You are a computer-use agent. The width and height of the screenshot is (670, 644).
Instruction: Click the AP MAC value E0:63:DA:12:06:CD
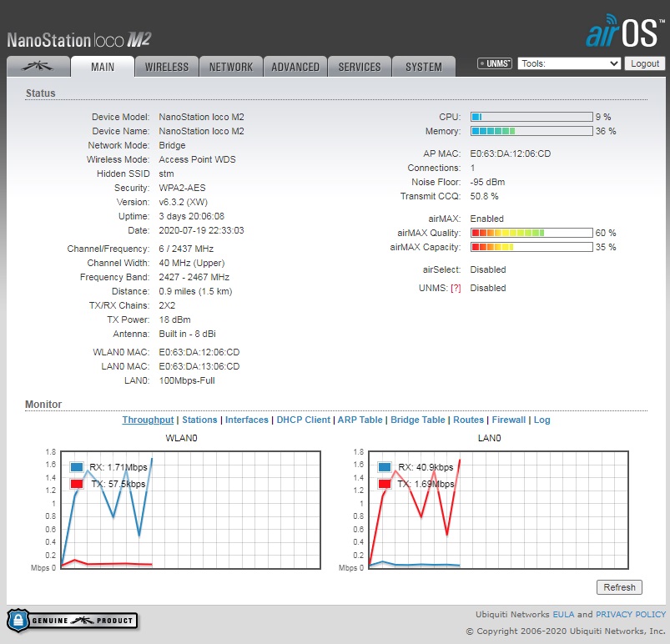(510, 153)
